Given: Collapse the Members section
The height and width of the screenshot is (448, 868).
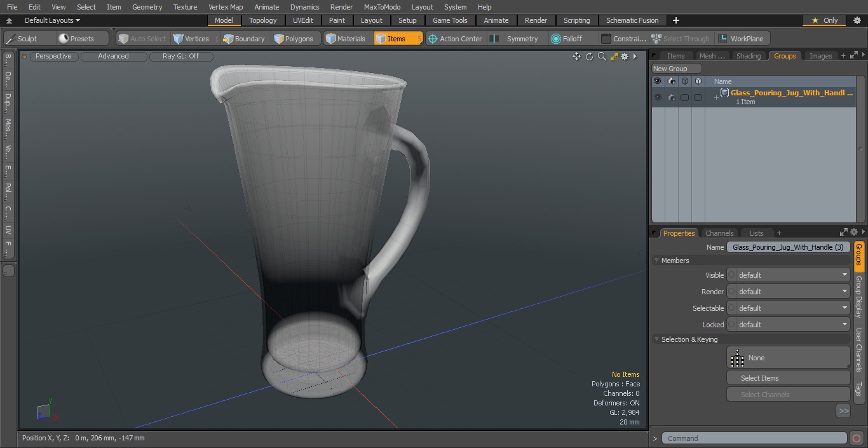Looking at the screenshot, I should click(656, 261).
